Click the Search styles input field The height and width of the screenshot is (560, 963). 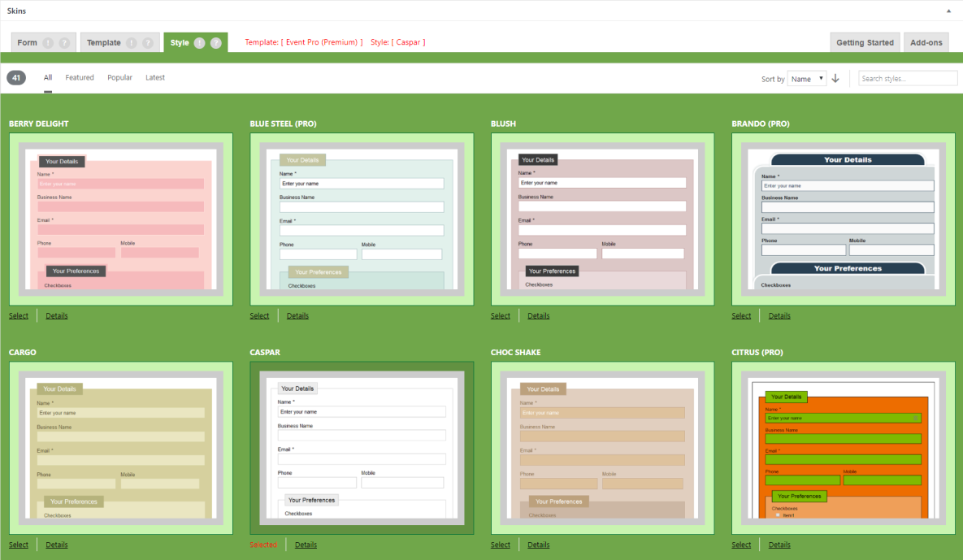pos(908,79)
